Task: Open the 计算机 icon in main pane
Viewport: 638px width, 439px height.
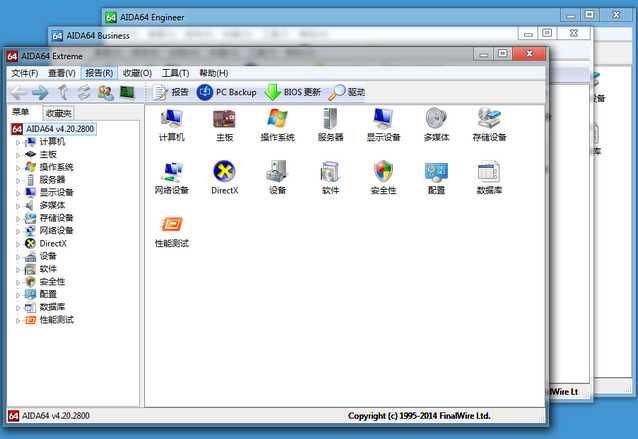Action: (172, 125)
